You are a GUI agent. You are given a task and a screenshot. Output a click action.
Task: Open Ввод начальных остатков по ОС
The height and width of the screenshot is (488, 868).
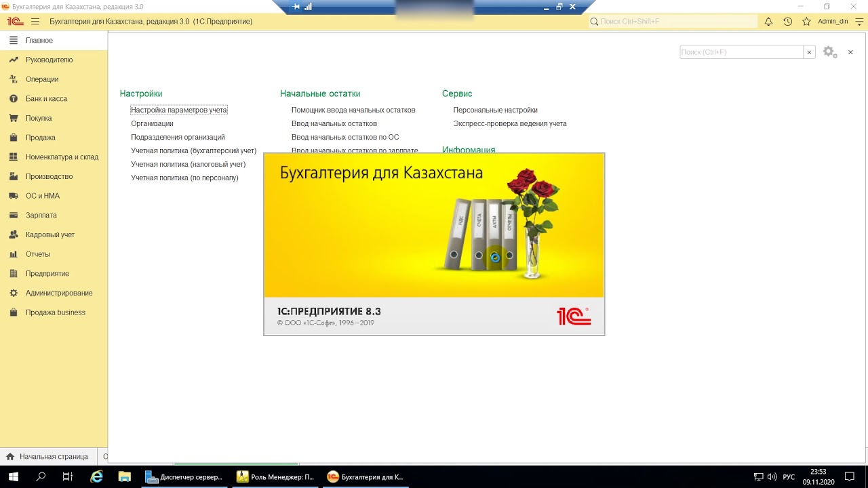pyautogui.click(x=345, y=137)
